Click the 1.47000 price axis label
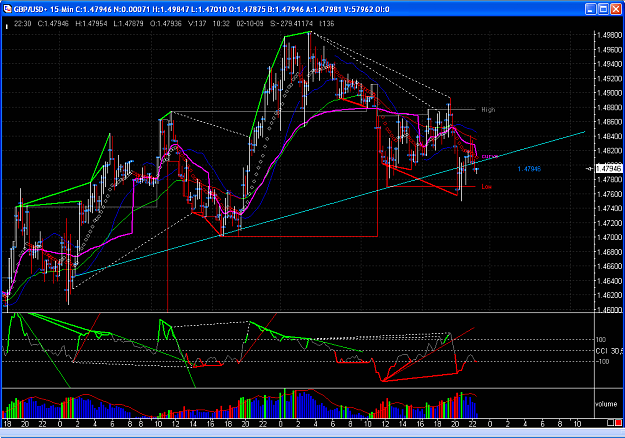This screenshot has height=438, width=625. click(609, 238)
